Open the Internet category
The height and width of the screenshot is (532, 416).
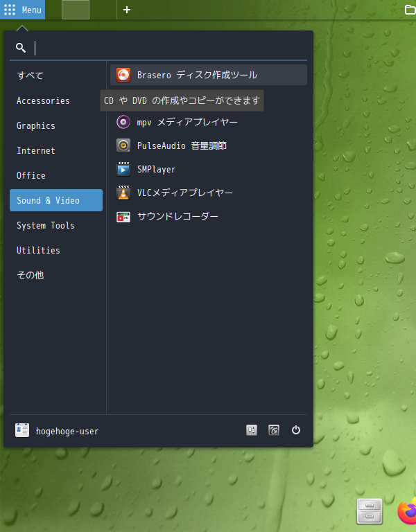[56, 150]
